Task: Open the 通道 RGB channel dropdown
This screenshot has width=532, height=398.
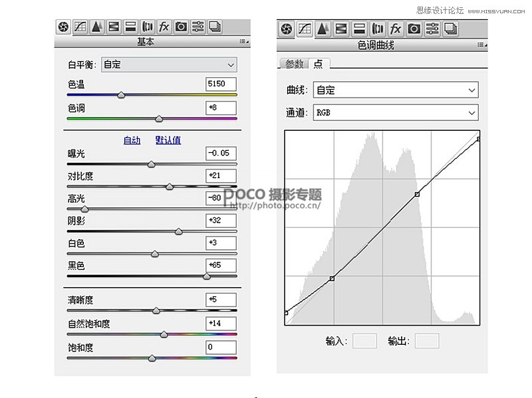Action: 396,112
